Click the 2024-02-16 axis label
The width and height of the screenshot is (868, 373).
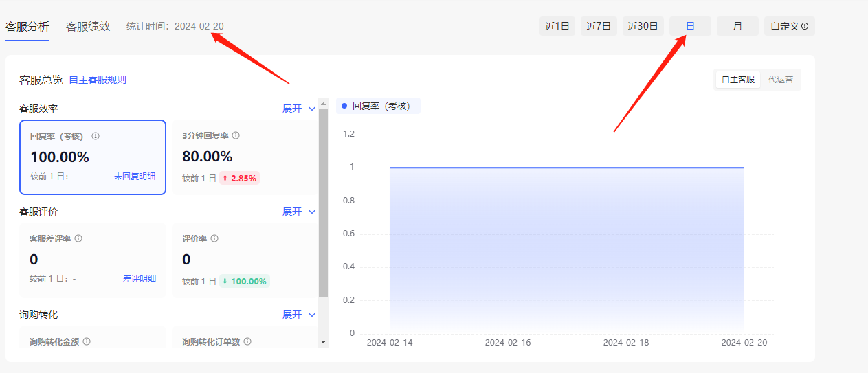pos(508,342)
